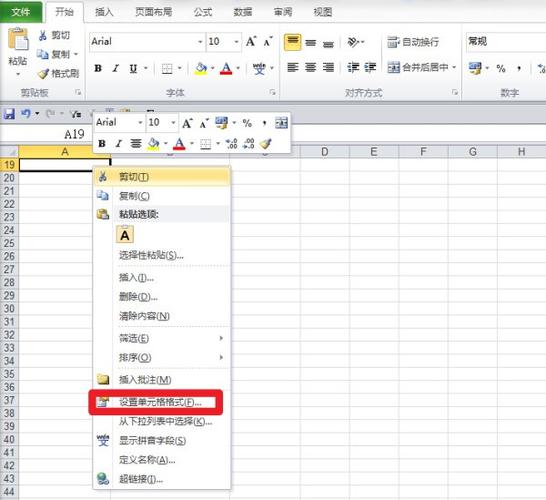The width and height of the screenshot is (546, 500).
Task: Increase font size in ribbon
Action: pyautogui.click(x=251, y=41)
